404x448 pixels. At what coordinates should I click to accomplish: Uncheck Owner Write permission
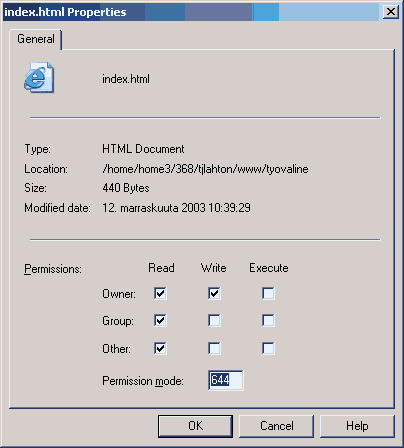coord(214,293)
